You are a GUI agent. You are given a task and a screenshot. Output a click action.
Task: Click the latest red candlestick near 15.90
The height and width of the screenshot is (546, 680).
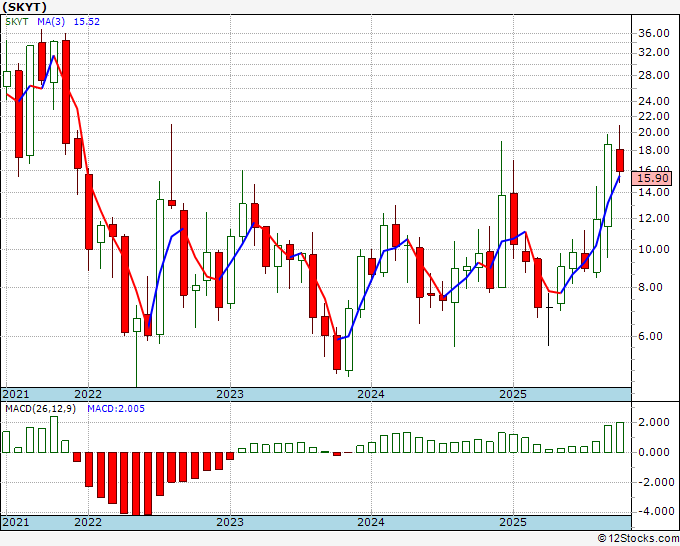(620, 160)
